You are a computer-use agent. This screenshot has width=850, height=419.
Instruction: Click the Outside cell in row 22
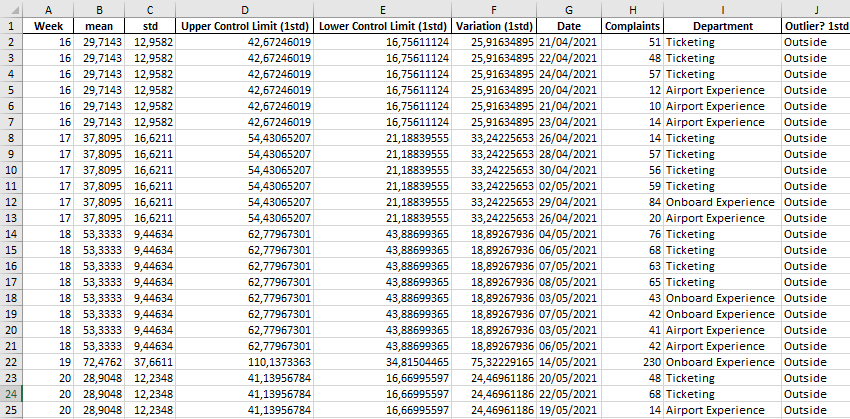point(816,362)
